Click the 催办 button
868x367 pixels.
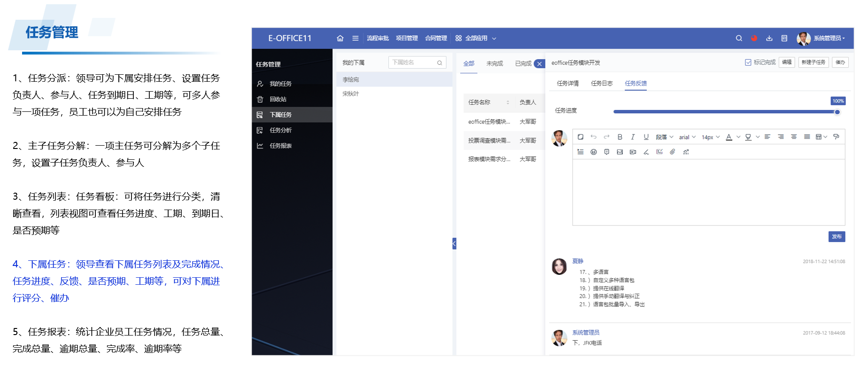coord(840,62)
